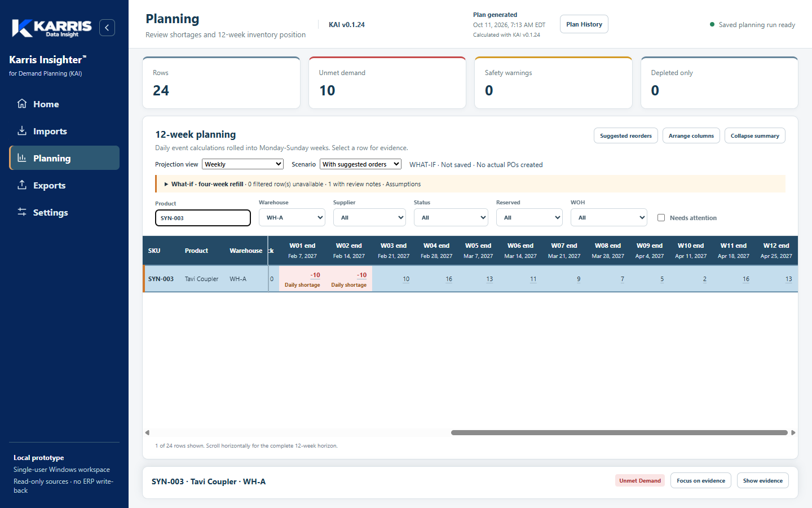Click the W10 value 2 cell
The image size is (812, 508).
[x=691, y=279]
